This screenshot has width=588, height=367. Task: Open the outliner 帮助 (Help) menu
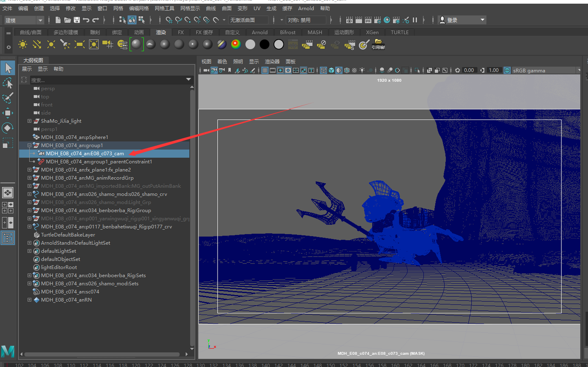58,69
